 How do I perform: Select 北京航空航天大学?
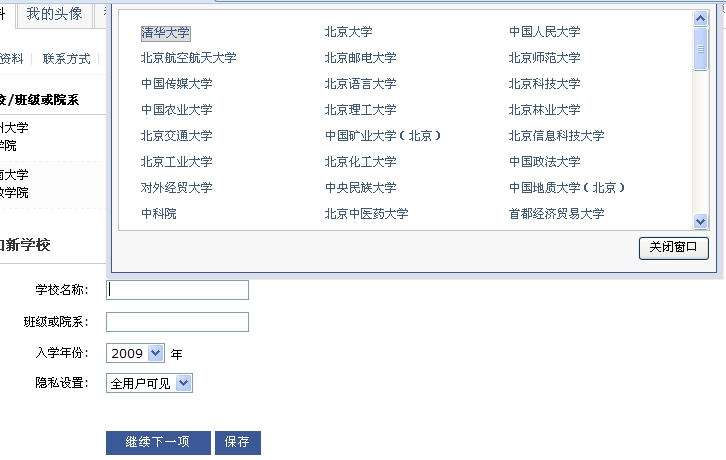click(x=188, y=58)
